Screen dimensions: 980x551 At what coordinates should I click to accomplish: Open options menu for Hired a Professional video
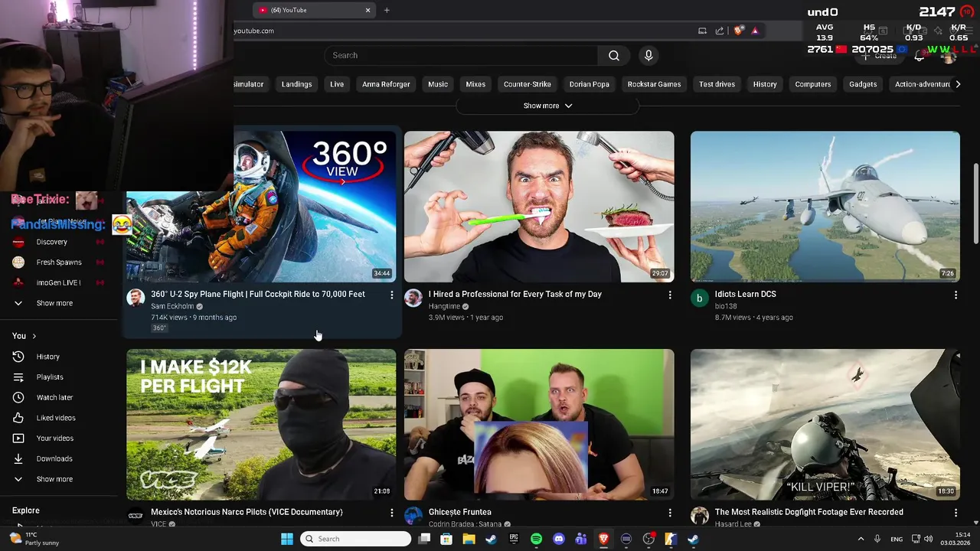[x=670, y=295]
